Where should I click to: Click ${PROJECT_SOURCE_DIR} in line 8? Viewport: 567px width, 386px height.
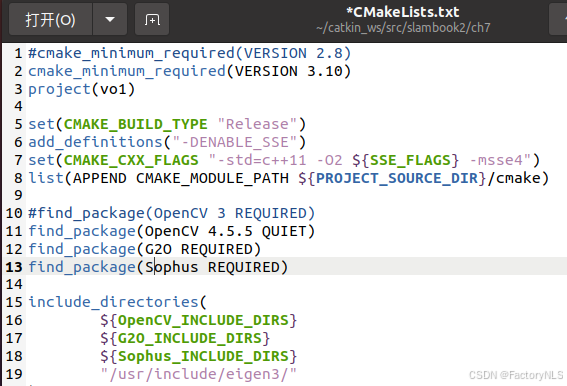coord(392,178)
